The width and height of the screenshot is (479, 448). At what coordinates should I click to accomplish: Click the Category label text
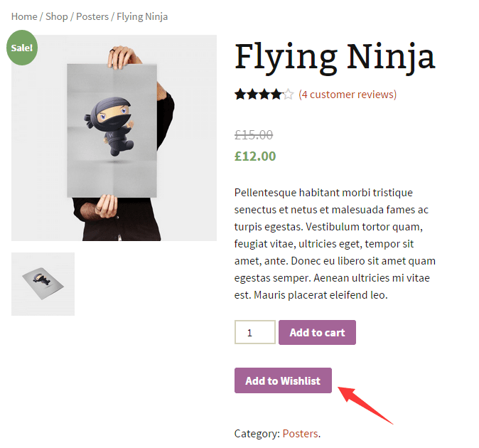pos(257,433)
